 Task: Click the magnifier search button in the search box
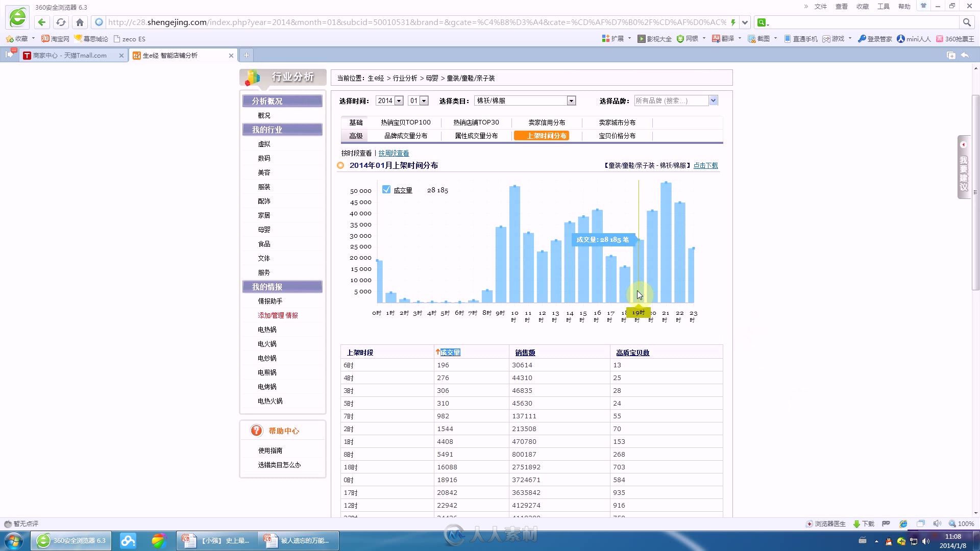tap(966, 22)
